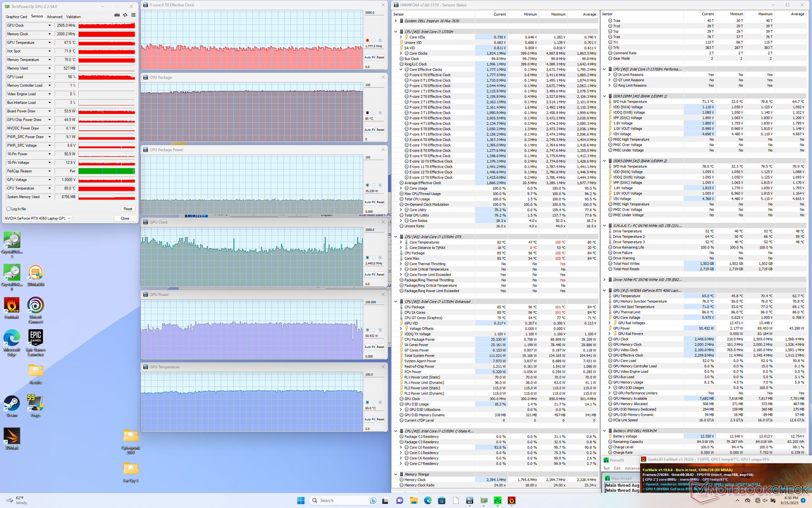The image size is (812, 508).
Task: Switch to the Graphics Card tab
Action: point(16,17)
